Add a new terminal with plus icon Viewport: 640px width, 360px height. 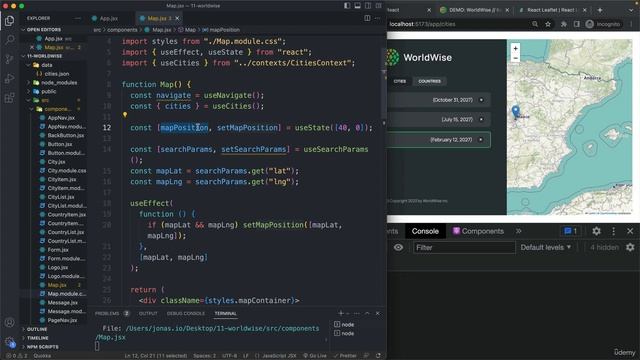click(341, 313)
